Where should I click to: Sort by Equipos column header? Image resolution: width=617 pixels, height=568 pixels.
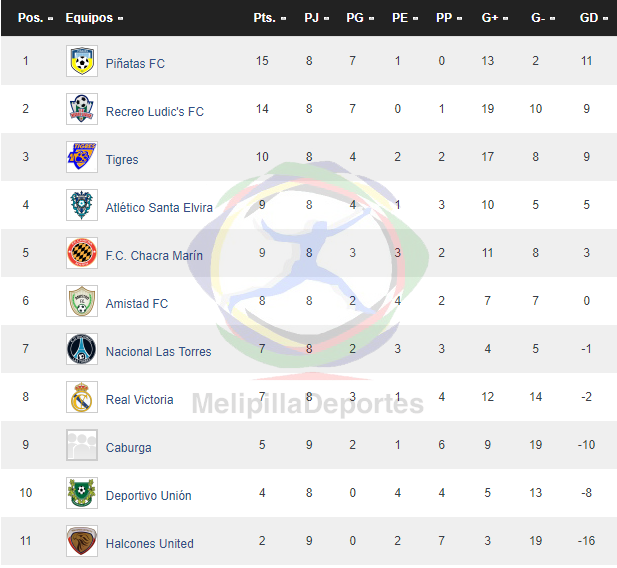pyautogui.click(x=94, y=18)
